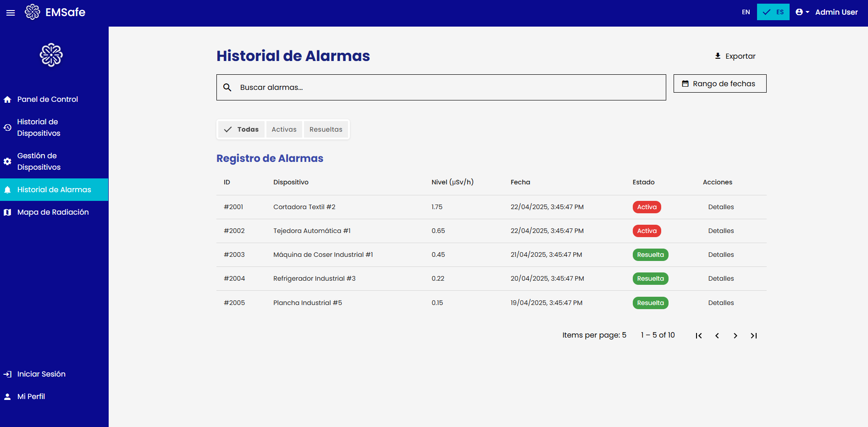Click the large sidebar flower logo

51,55
